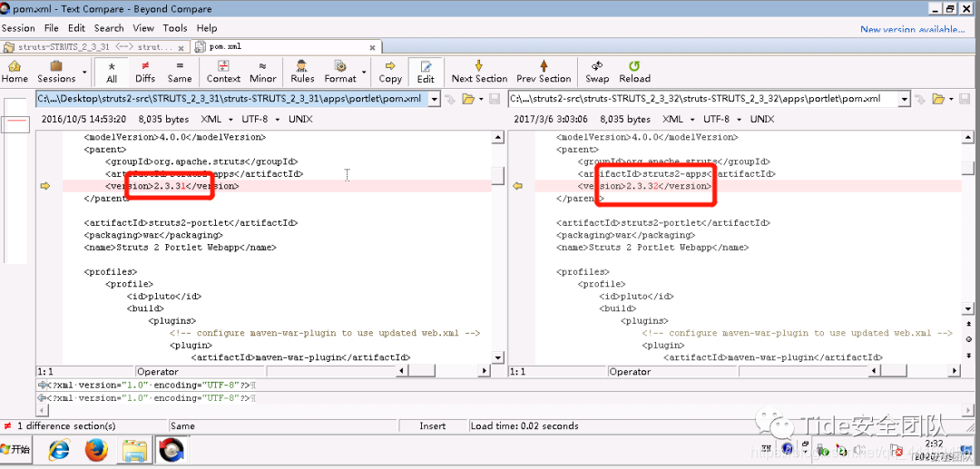
Task: Open the left pane UTF-8 encoding dropdown
Action: point(260,119)
